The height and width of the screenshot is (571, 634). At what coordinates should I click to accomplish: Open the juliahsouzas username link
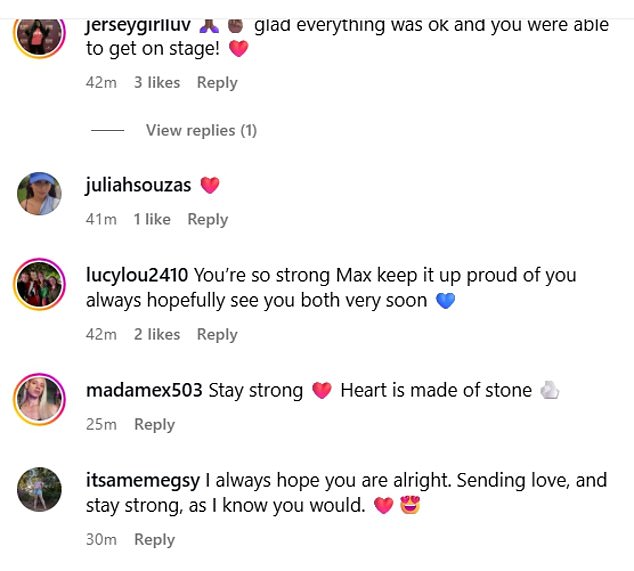pyautogui.click(x=138, y=185)
